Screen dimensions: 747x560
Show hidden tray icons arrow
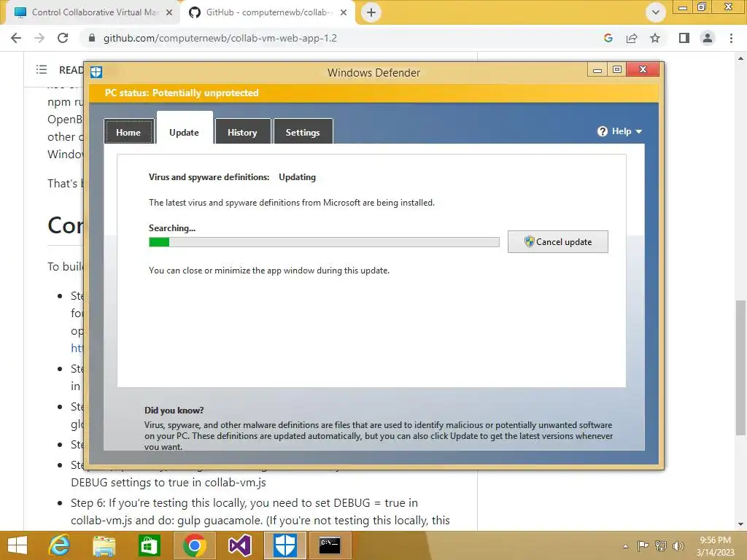(625, 545)
